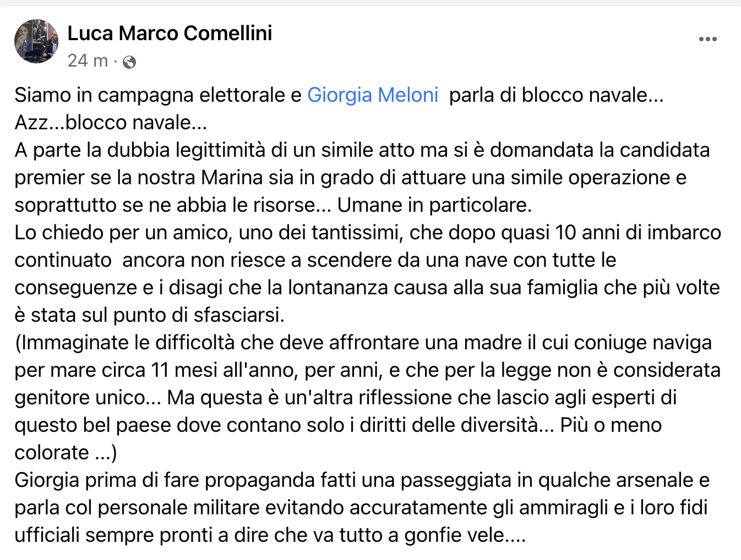Click the text 'colorate ...)'

(66, 453)
